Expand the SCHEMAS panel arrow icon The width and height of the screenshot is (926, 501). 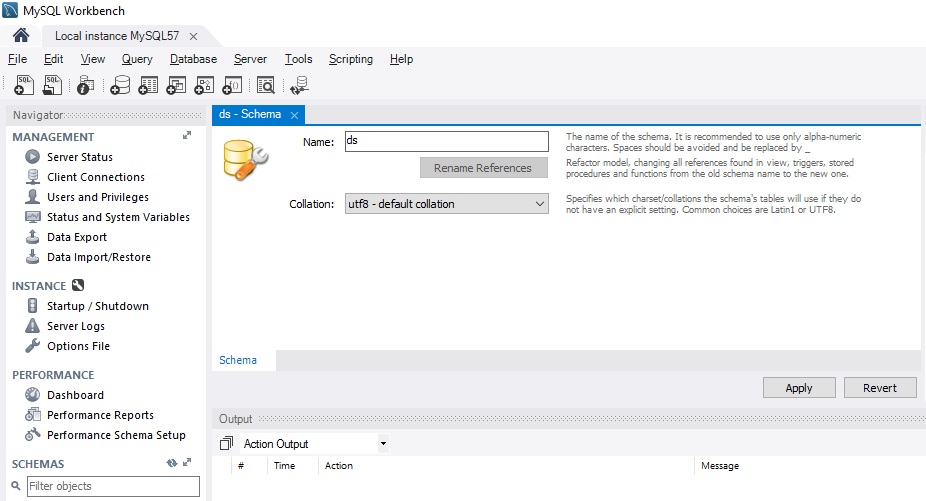(187, 463)
